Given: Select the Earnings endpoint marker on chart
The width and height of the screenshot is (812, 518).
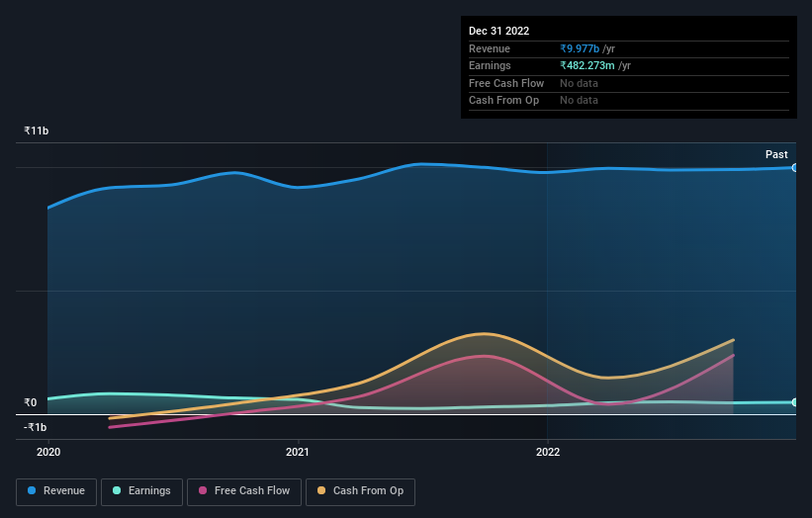Looking at the screenshot, I should tap(795, 402).
